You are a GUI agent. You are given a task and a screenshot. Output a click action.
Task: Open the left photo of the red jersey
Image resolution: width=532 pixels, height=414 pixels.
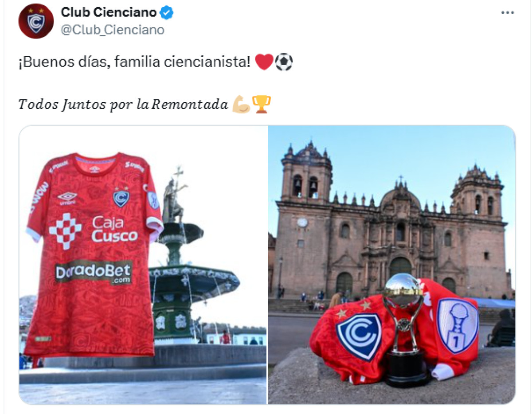pos(143,265)
